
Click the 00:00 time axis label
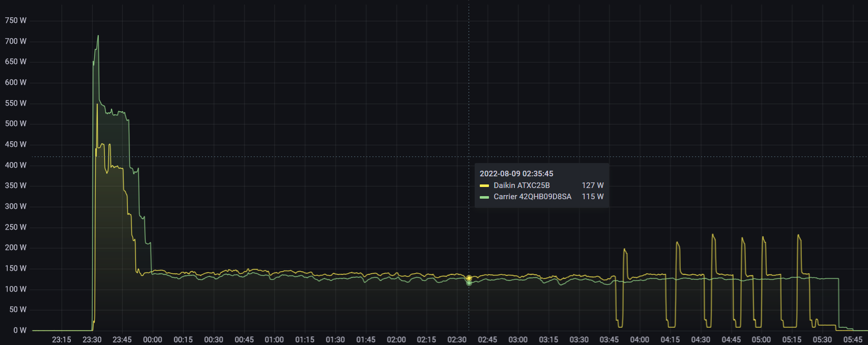point(153,339)
